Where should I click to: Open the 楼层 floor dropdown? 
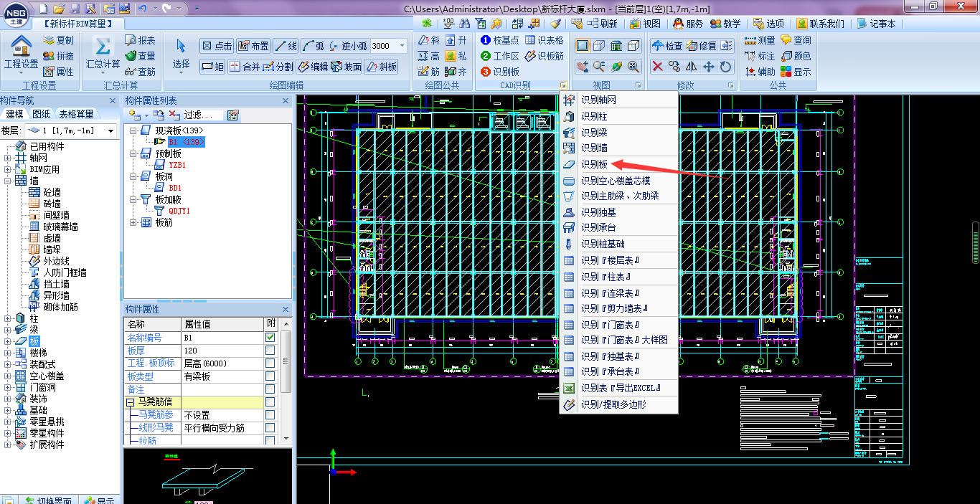pyautogui.click(x=110, y=131)
